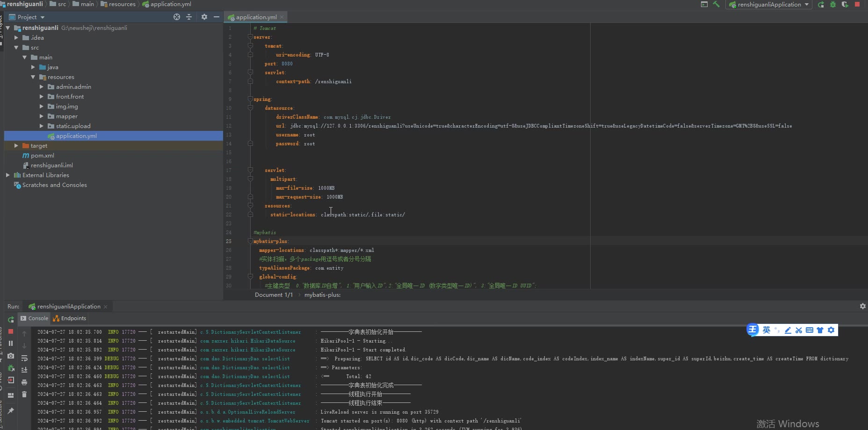This screenshot has height=430, width=868.
Task: Switch to the Endpoints tab
Action: click(x=70, y=318)
